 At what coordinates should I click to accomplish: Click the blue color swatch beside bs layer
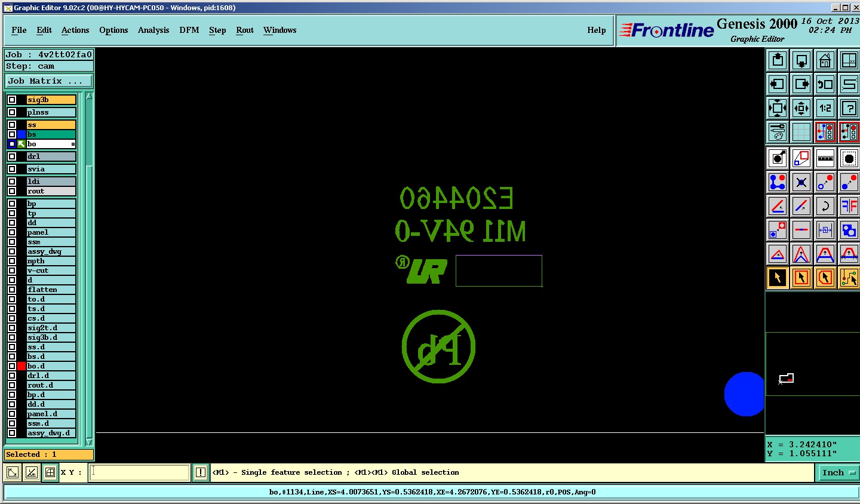click(21, 134)
